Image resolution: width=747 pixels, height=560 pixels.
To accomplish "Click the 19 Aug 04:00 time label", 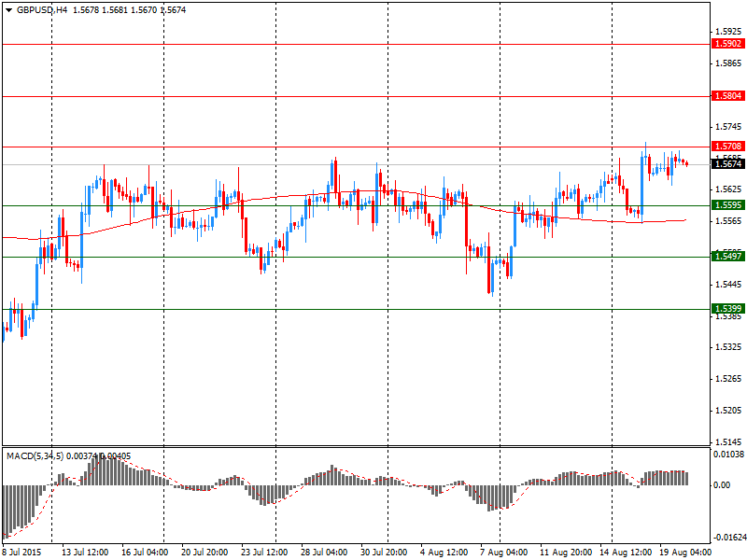I will pos(685,553).
